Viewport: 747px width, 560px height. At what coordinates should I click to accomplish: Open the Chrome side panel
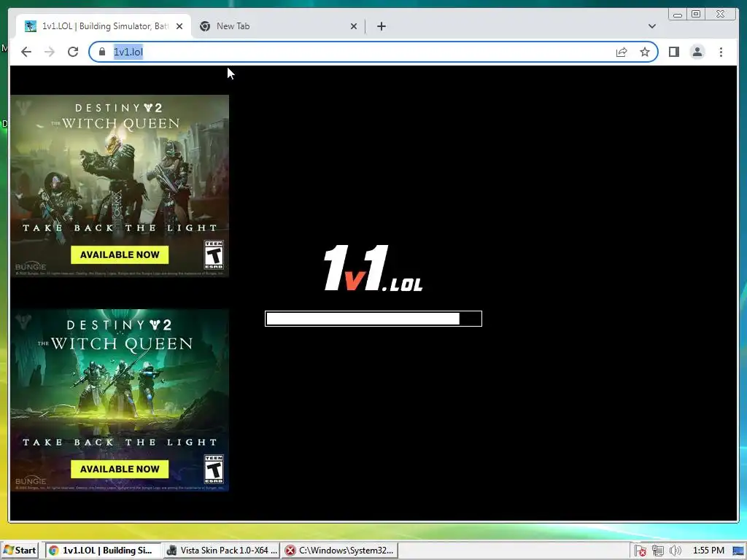(x=673, y=52)
